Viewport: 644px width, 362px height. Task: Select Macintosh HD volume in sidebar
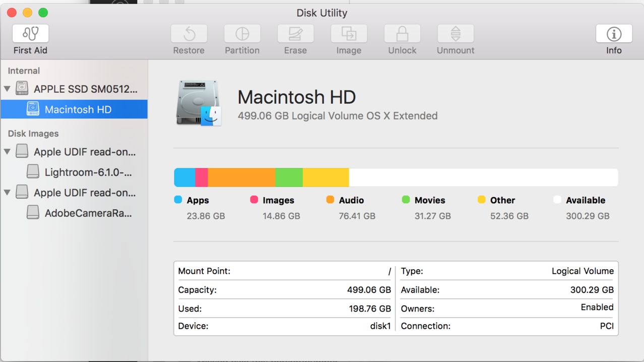(74, 109)
